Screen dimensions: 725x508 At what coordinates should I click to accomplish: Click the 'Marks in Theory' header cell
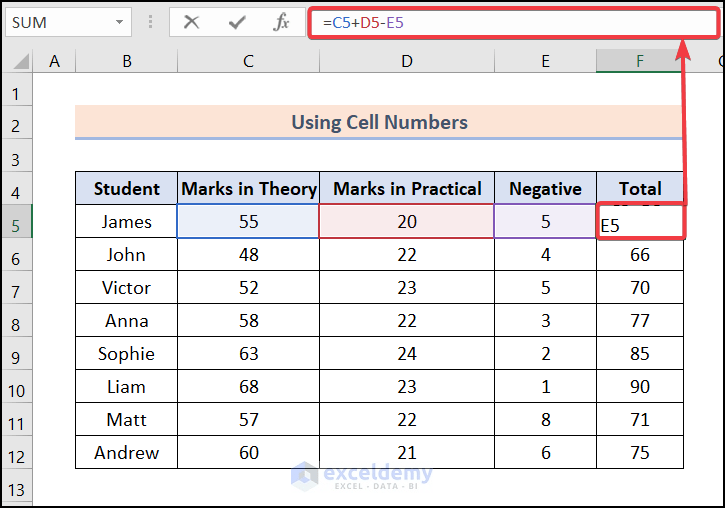248,188
